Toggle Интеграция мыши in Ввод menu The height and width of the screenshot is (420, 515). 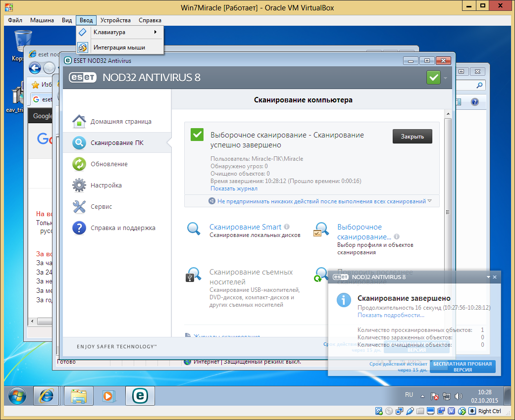coord(120,47)
